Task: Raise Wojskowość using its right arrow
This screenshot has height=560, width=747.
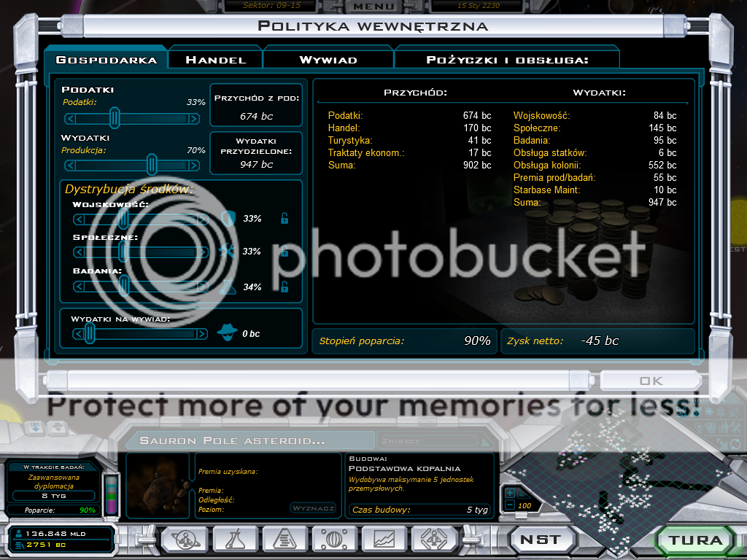Action: (203, 219)
